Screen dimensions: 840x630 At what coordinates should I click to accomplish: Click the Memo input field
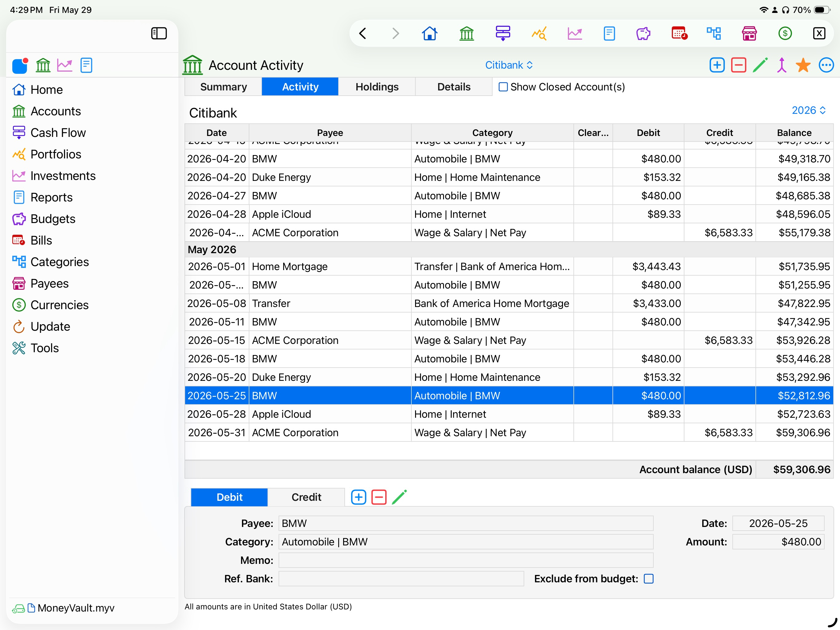(466, 560)
